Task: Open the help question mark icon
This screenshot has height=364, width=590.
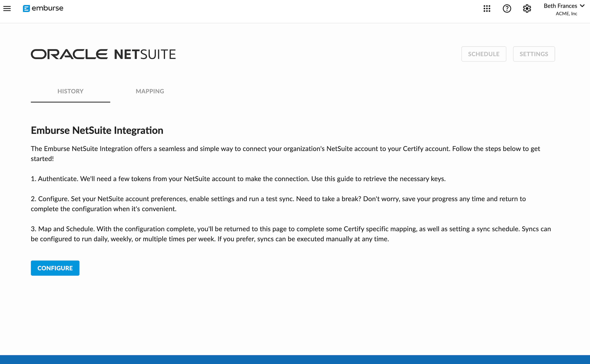Action: coord(507,9)
